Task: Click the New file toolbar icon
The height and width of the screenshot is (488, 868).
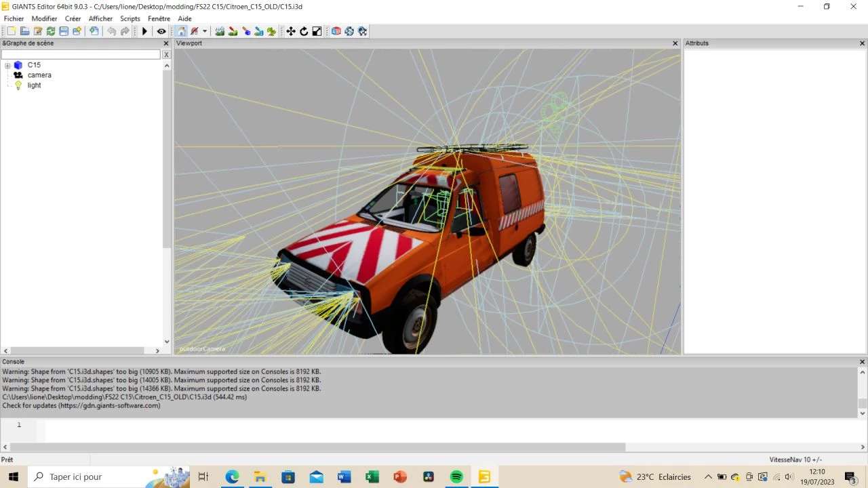Action: click(12, 31)
